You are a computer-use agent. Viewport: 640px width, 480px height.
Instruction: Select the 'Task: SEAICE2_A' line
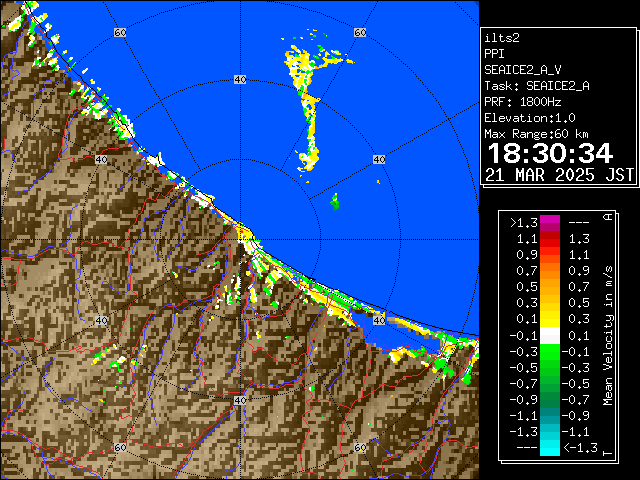click(537, 86)
